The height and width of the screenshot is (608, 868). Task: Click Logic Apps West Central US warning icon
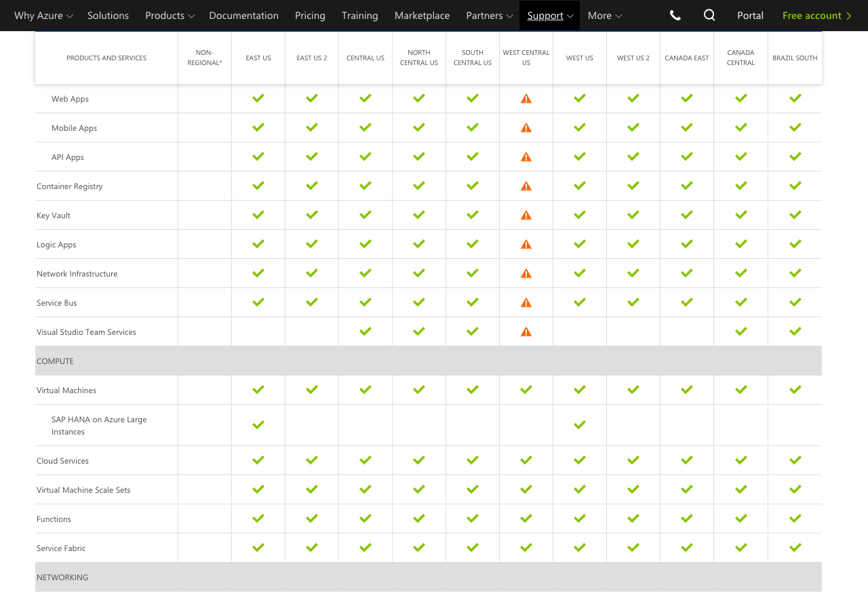click(526, 244)
